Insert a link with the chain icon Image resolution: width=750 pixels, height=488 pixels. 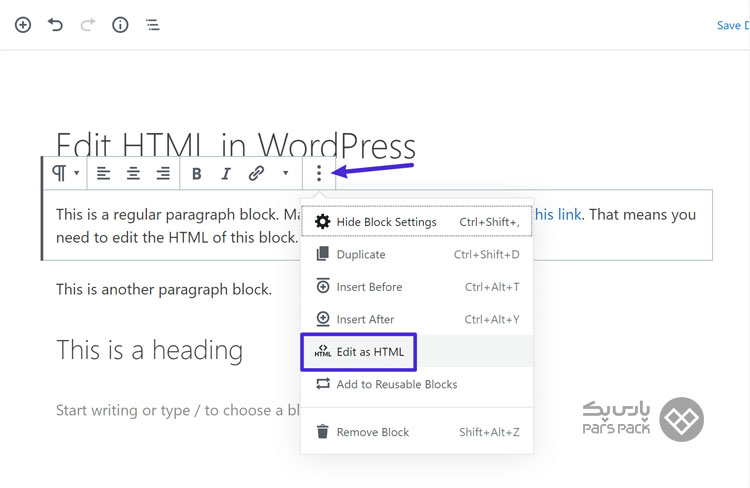coord(256,173)
